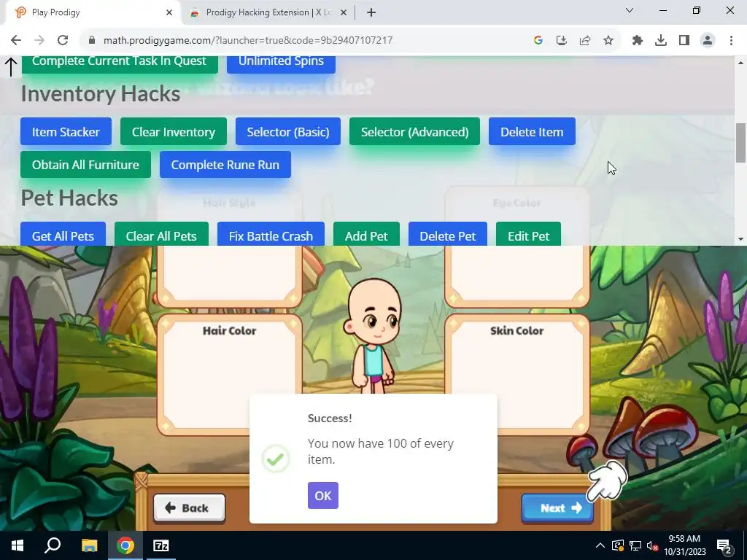Image resolution: width=747 pixels, height=560 pixels.
Task: Click Item Stacker button
Action: 66,132
